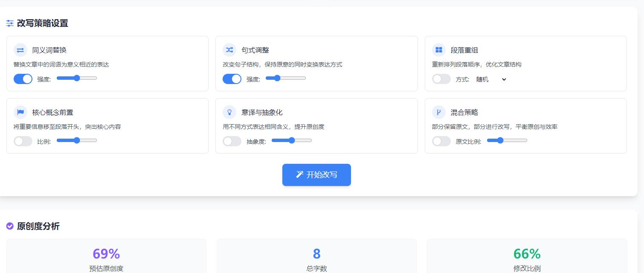The width and height of the screenshot is (644, 273).
Task: Click the flag icon for 核心概念前置
Action: click(20, 113)
